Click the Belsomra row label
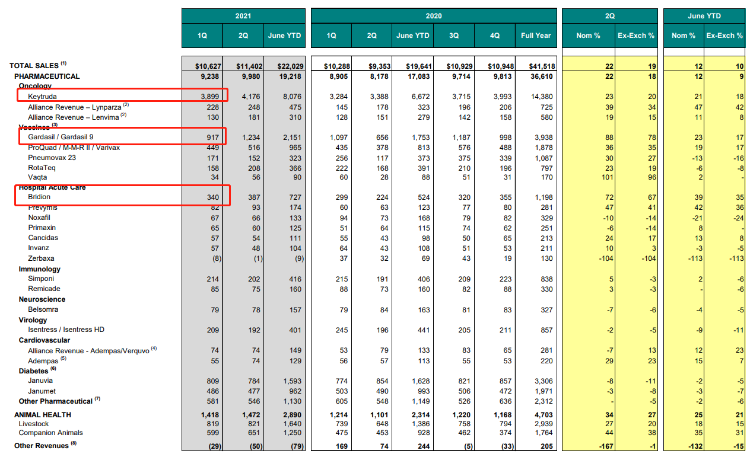The width and height of the screenshot is (750, 457). coord(43,309)
